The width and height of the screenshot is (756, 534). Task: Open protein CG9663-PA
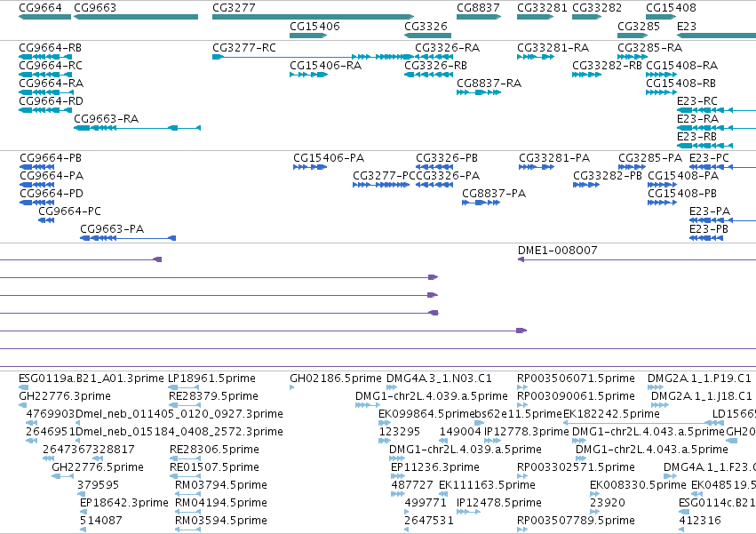coord(112,228)
